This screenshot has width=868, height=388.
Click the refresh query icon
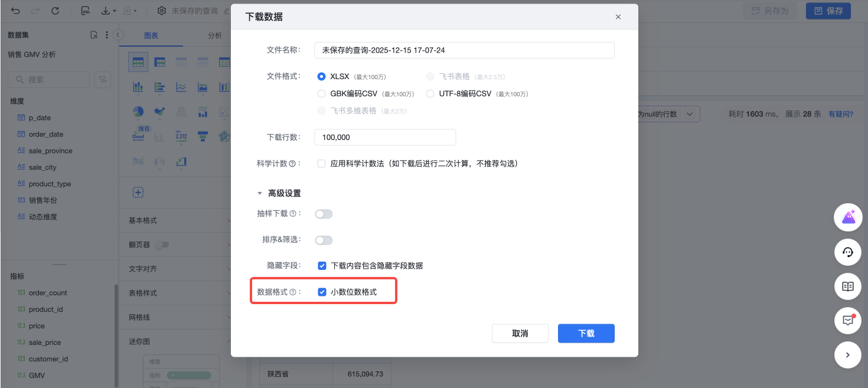coord(55,11)
